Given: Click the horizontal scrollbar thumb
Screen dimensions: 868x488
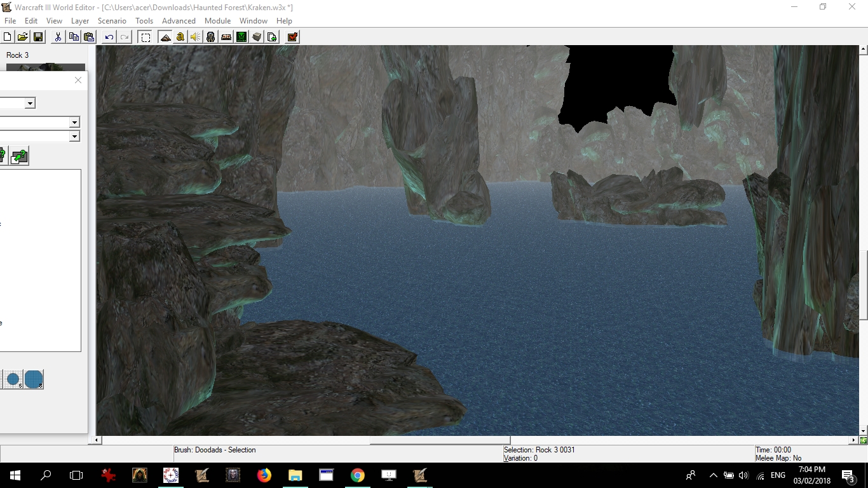Looking at the screenshot, I should (x=440, y=440).
